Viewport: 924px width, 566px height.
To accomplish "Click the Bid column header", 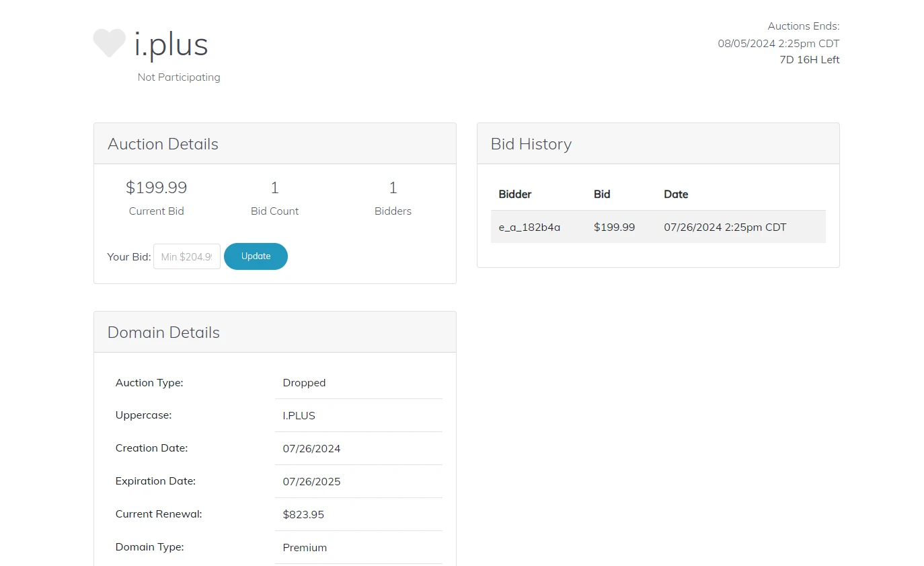I will pos(602,194).
